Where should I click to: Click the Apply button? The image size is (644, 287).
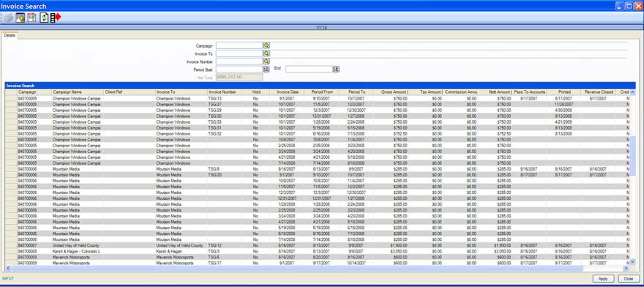pos(603,278)
